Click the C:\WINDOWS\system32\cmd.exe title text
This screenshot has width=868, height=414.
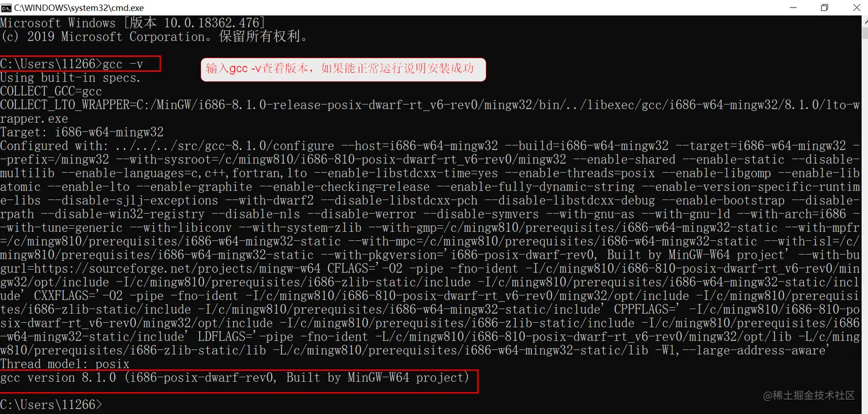pos(79,8)
